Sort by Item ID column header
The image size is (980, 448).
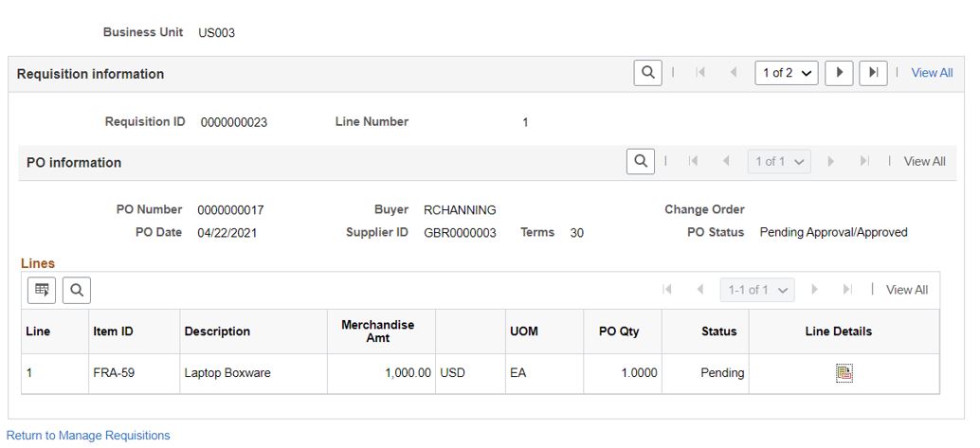(x=113, y=332)
